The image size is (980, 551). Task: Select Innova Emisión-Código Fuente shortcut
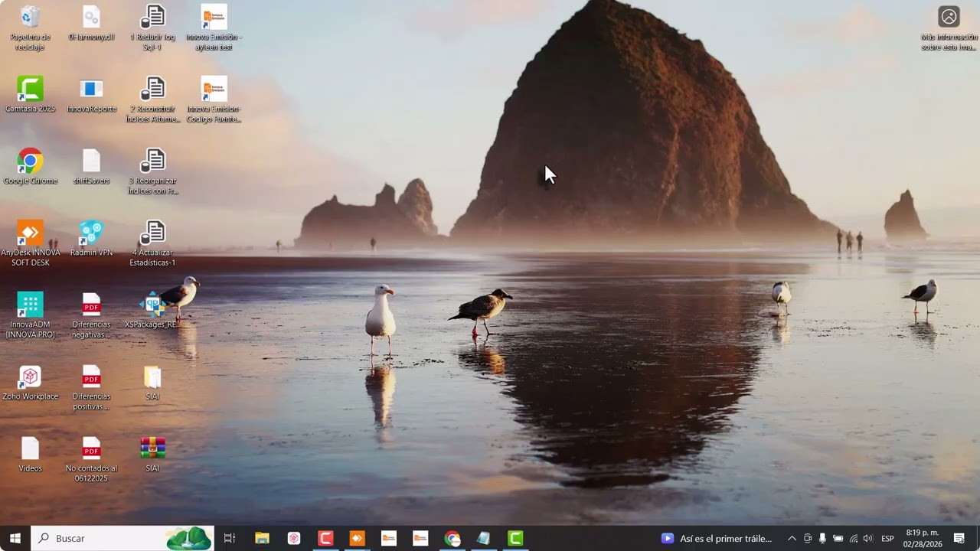tap(214, 99)
